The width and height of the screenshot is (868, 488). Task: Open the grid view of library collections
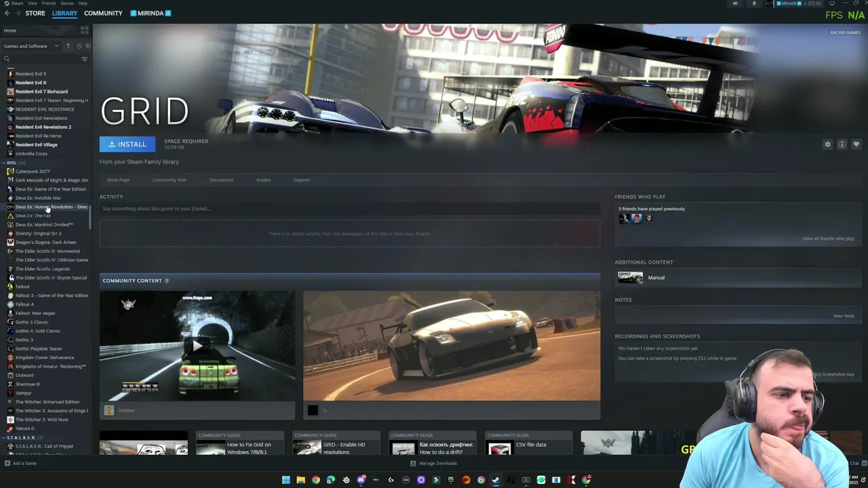click(85, 30)
